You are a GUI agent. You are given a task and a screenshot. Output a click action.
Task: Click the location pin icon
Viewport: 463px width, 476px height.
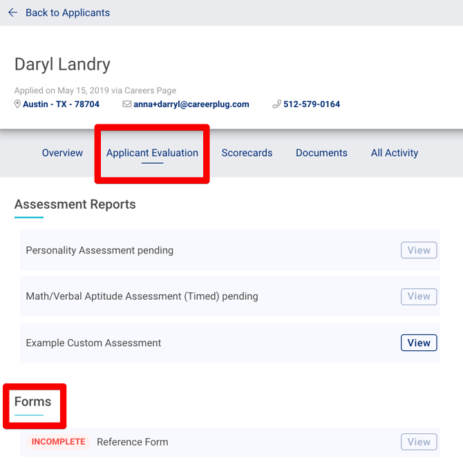click(18, 104)
